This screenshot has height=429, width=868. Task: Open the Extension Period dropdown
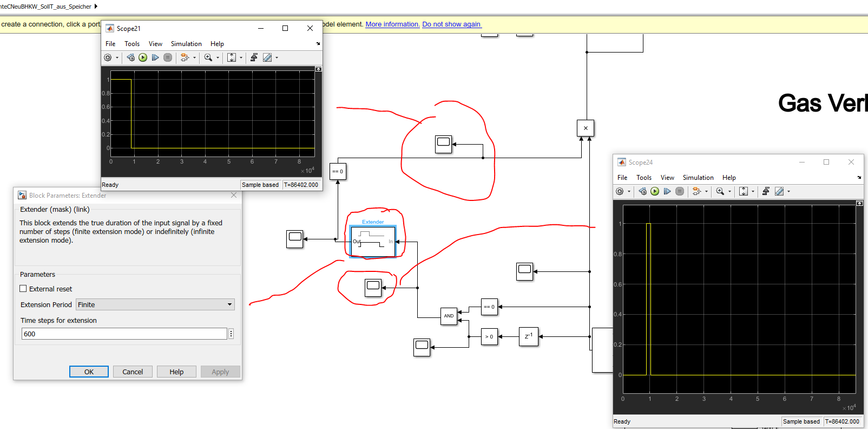point(155,304)
